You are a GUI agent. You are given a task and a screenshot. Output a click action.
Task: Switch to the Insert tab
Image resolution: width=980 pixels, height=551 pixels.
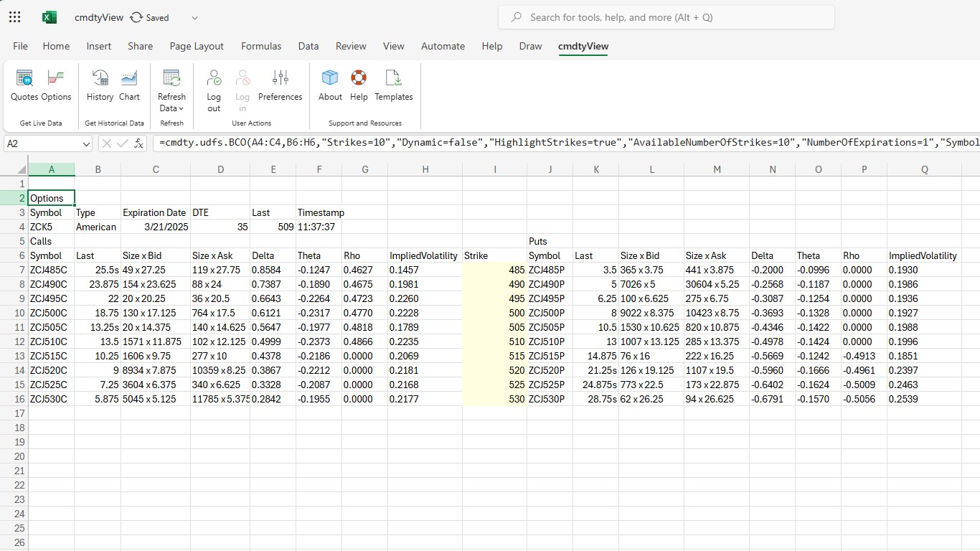pos(99,46)
